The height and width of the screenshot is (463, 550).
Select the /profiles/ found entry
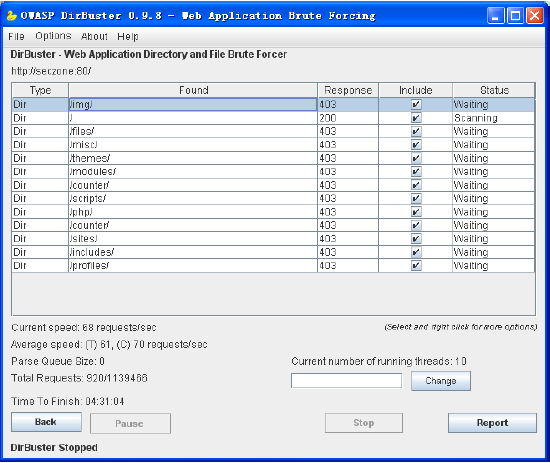coord(193,266)
